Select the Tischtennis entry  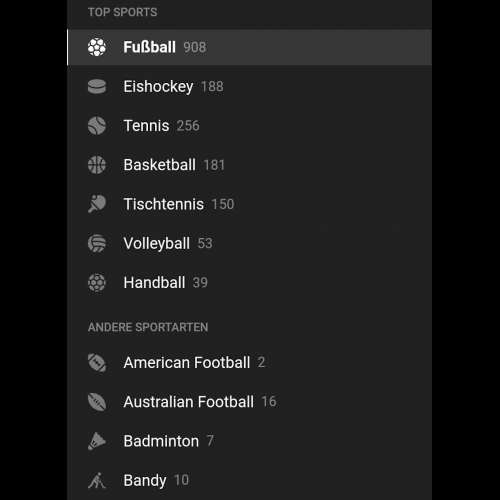(x=249, y=204)
